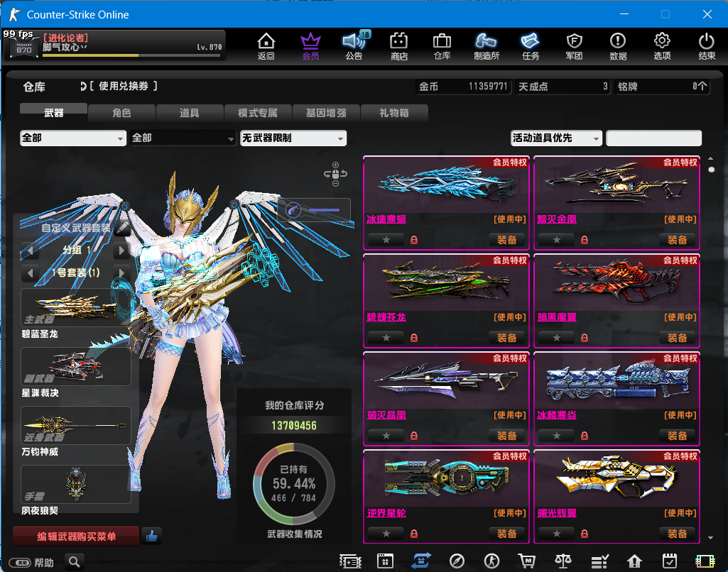
Task: Click the search input field beside sort dropdown
Action: pyautogui.click(x=653, y=138)
